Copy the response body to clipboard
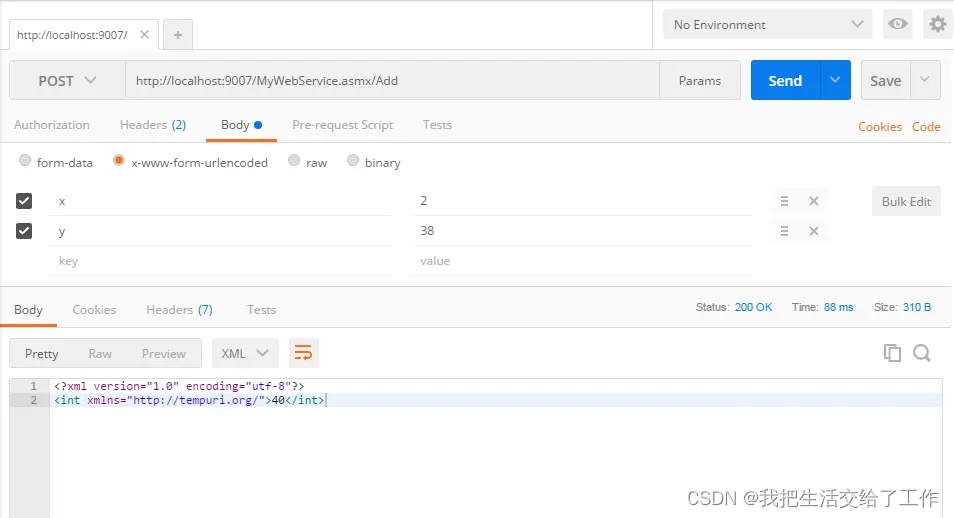 click(x=892, y=353)
